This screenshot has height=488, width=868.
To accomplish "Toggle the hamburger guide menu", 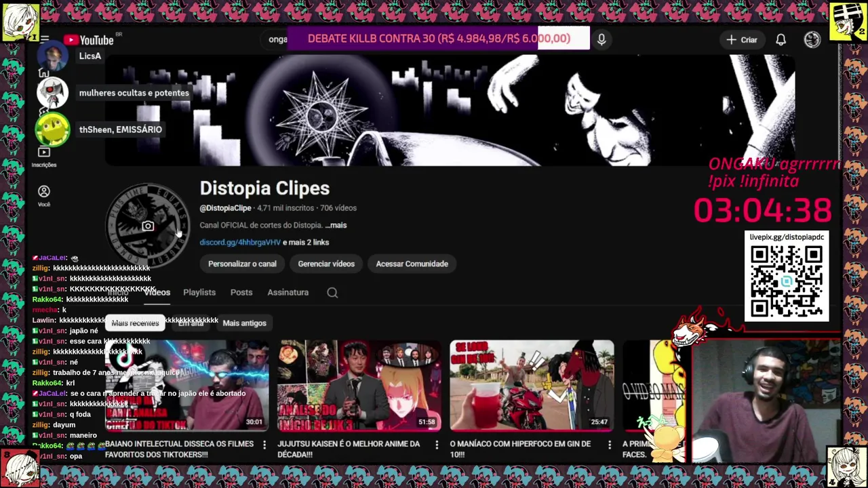I will click(x=45, y=39).
